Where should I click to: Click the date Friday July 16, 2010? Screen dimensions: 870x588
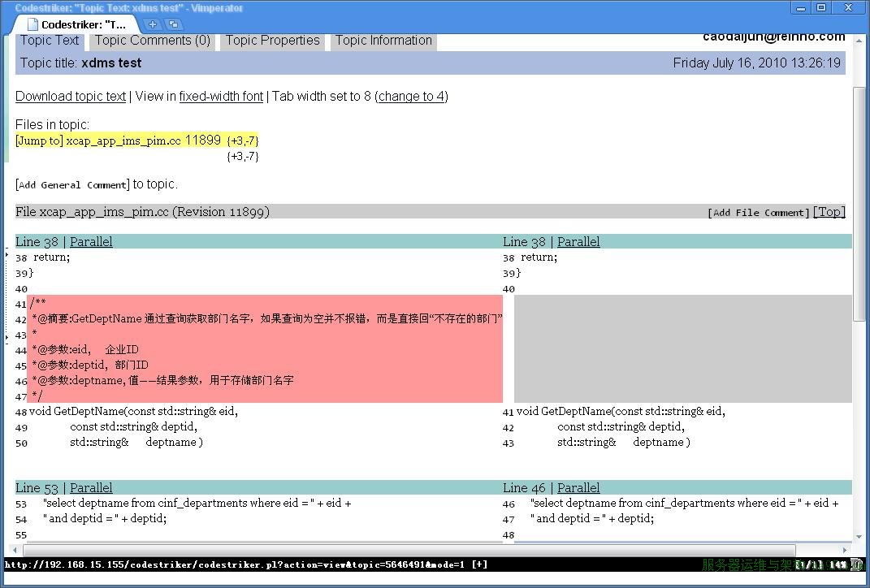coord(757,63)
